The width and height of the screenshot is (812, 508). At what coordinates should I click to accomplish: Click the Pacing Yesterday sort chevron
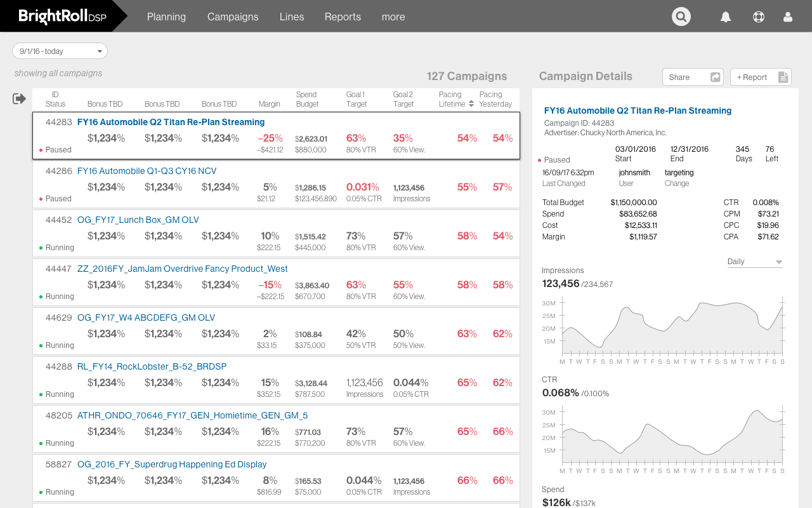(471, 103)
